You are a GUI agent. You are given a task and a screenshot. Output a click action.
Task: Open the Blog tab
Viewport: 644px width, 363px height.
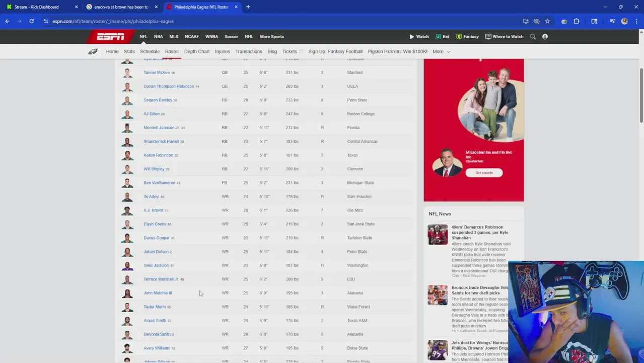272,51
